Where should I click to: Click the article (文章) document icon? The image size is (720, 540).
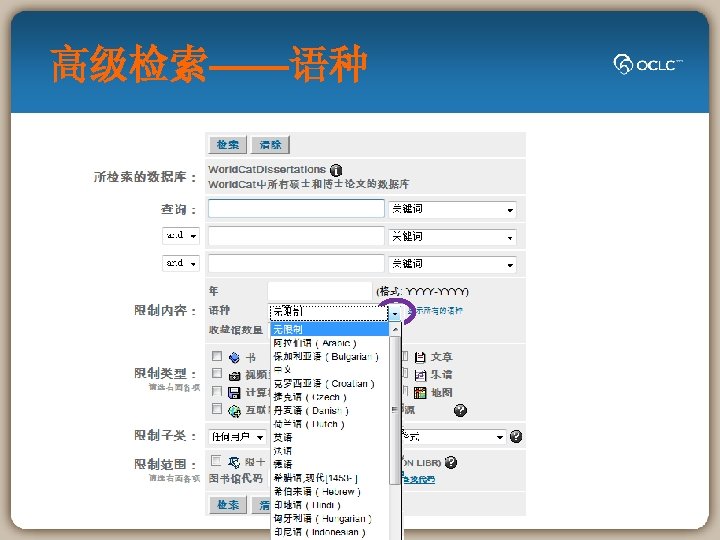click(x=420, y=357)
